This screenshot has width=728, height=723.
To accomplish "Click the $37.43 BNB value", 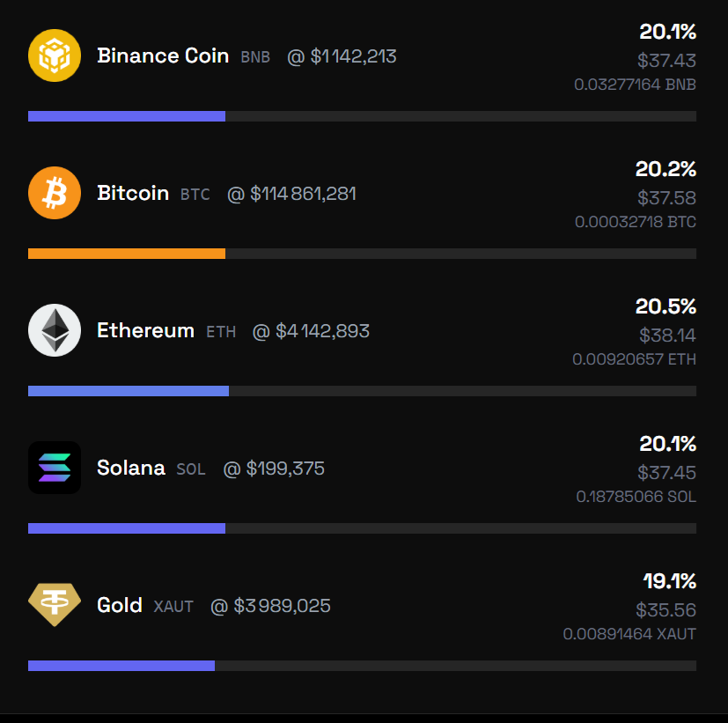I will [666, 61].
